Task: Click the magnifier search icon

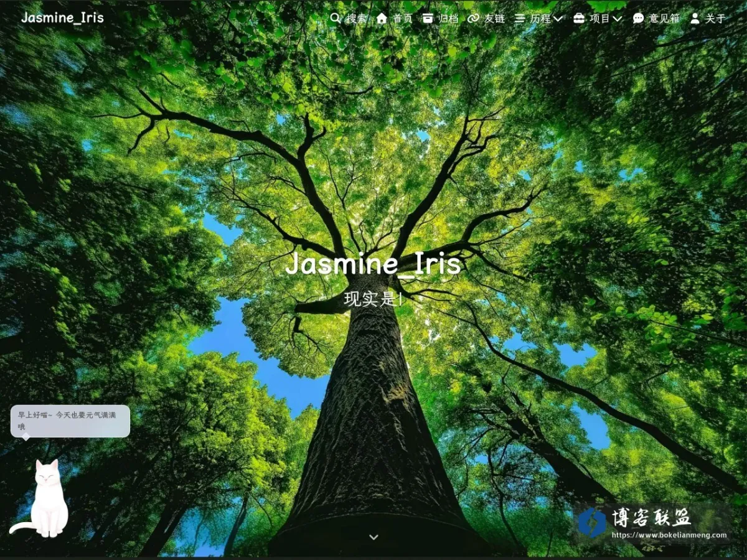Action: coord(335,18)
